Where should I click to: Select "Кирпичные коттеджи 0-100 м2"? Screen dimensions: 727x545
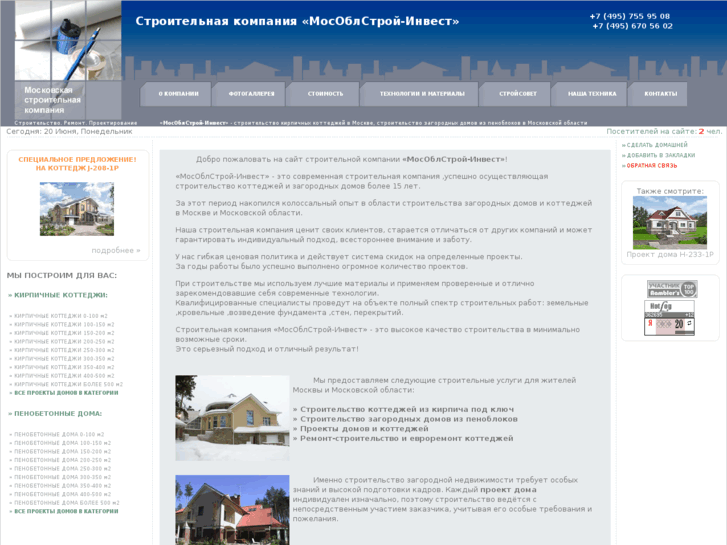pyautogui.click(x=61, y=316)
